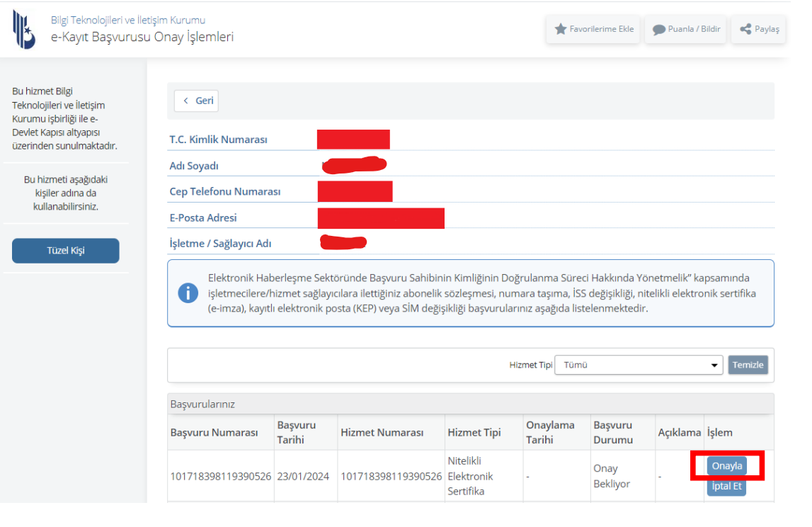Image resolution: width=812 pixels, height=527 pixels.
Task: Click the Onay Bekliyor status cell
Action: click(611, 476)
